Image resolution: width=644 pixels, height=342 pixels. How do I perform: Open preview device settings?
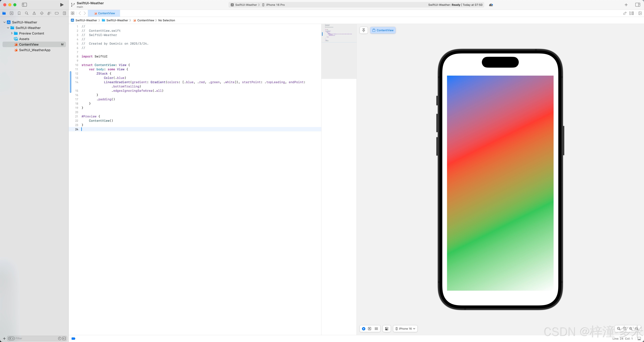click(387, 329)
